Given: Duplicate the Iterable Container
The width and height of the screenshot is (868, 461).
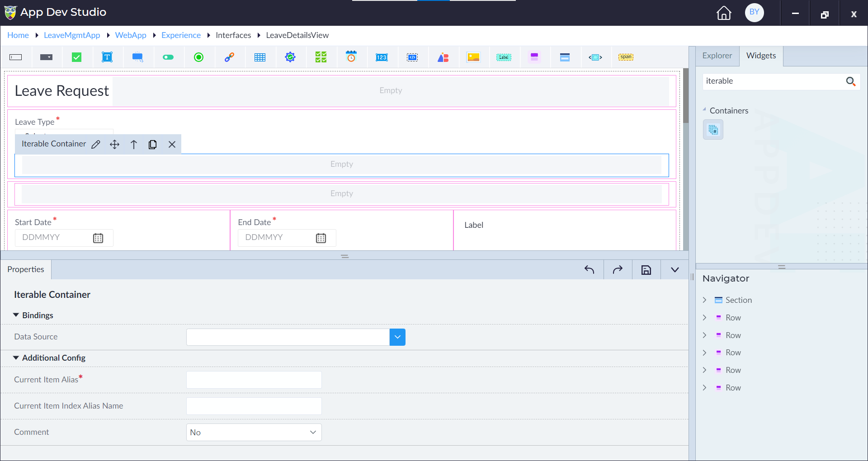Looking at the screenshot, I should [153, 145].
